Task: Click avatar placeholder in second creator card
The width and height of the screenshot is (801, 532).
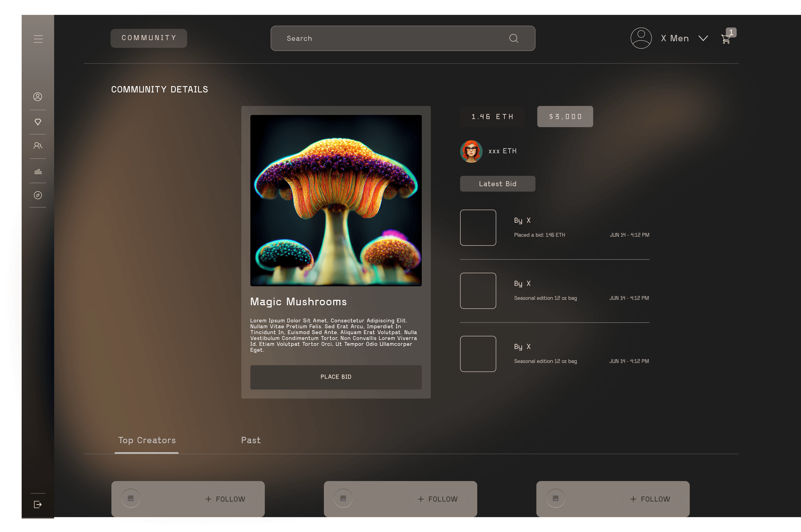Action: 343,498
